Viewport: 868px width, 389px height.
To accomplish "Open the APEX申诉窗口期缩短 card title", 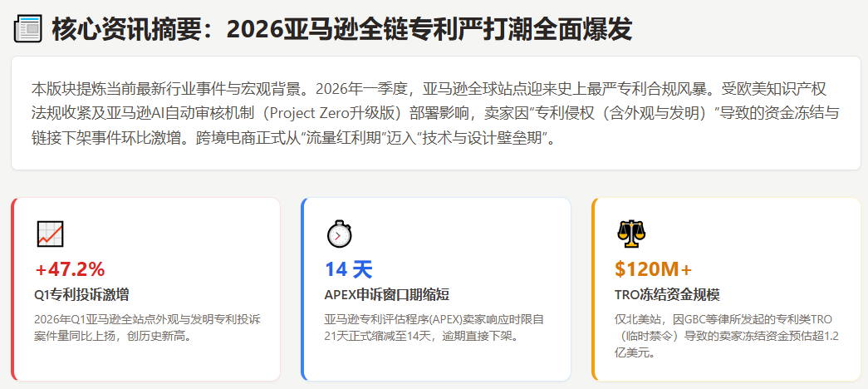I will coord(387,295).
